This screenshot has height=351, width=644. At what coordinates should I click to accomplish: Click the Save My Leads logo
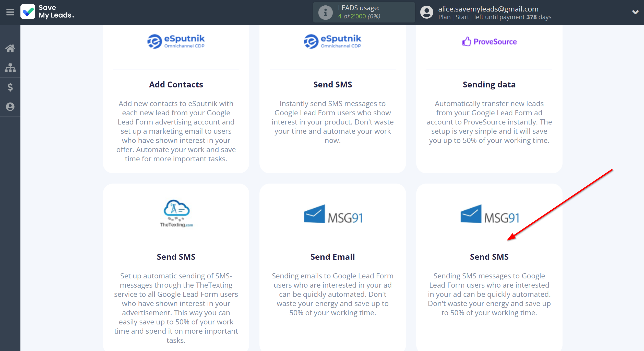click(47, 12)
